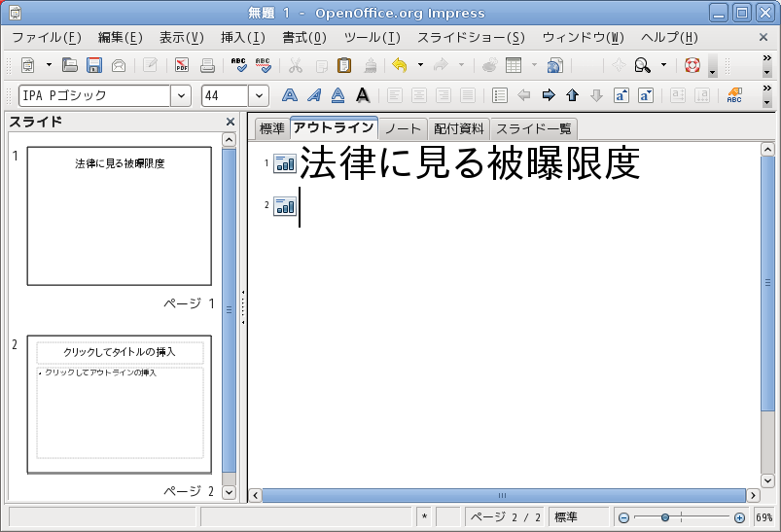The height and width of the screenshot is (532, 781).
Task: Run the spelling check tool
Action: 238,66
